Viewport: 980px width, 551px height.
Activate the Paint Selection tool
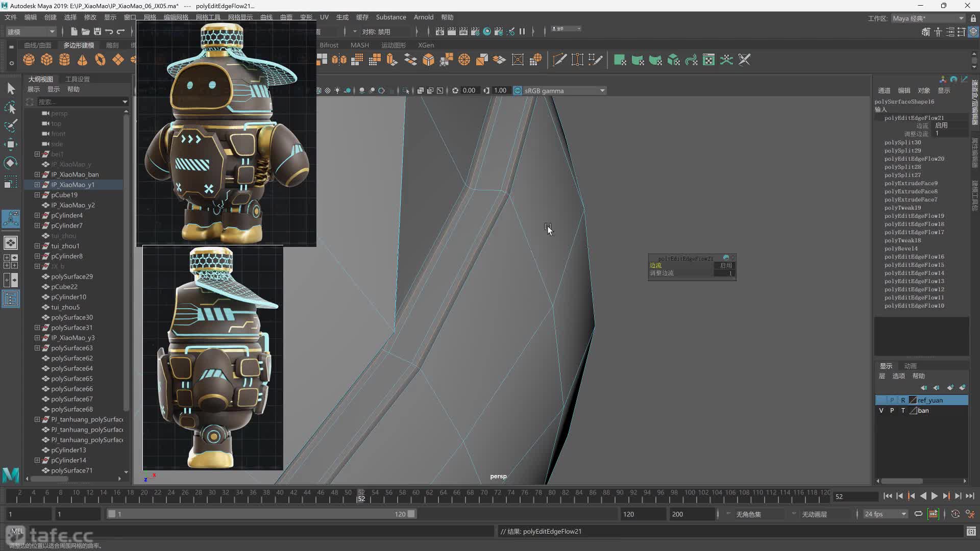tap(11, 126)
